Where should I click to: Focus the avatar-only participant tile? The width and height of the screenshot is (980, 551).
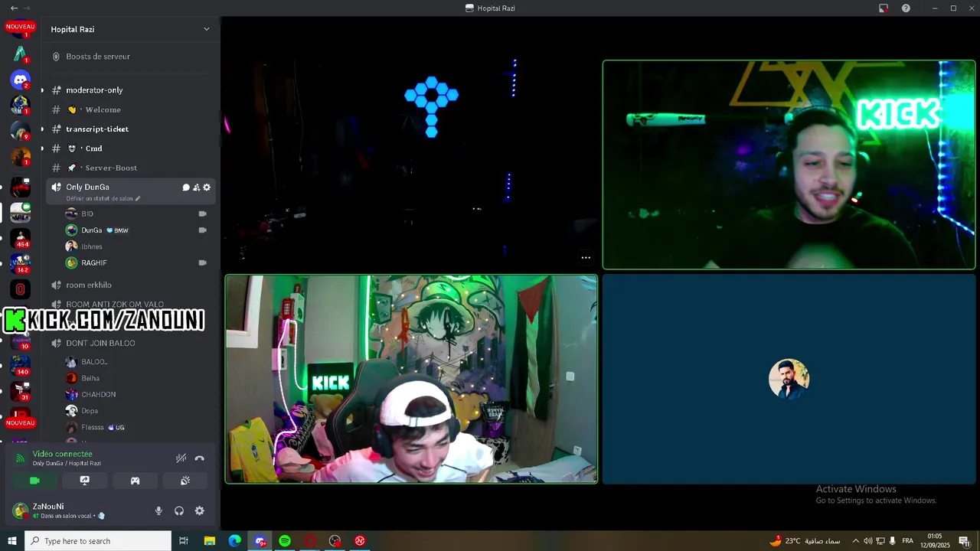(x=789, y=379)
